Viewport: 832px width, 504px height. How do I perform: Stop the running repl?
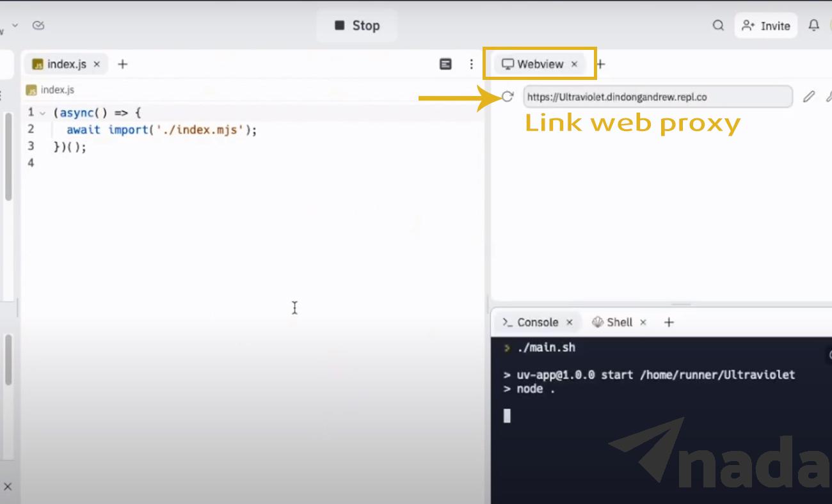[x=356, y=26]
